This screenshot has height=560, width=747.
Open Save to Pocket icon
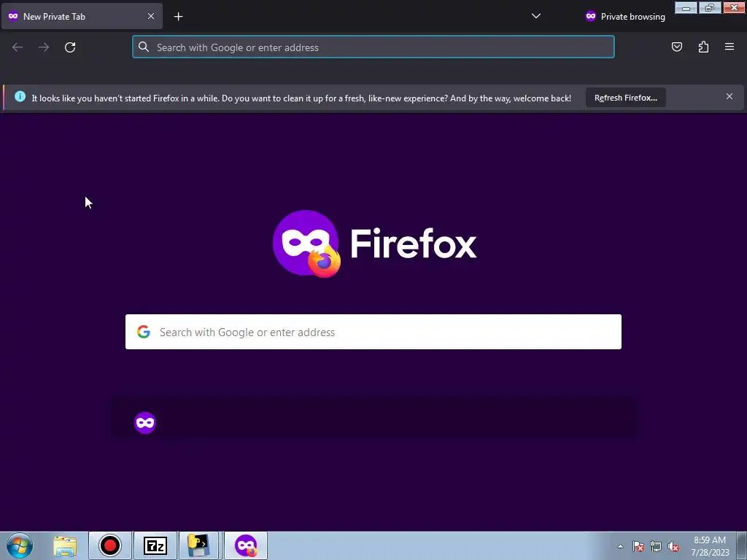[677, 47]
